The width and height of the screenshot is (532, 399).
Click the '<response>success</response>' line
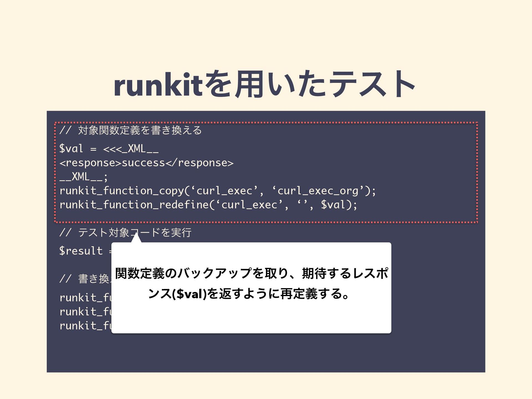(x=147, y=163)
